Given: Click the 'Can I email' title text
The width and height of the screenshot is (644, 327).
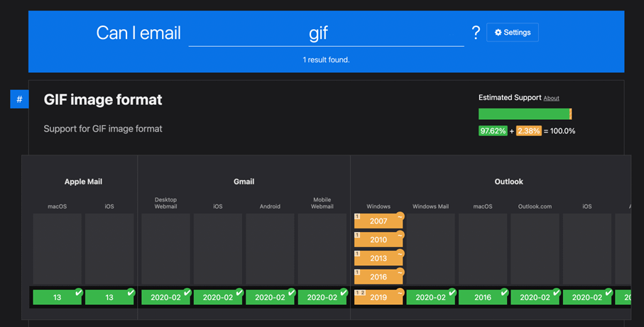Looking at the screenshot, I should [138, 33].
